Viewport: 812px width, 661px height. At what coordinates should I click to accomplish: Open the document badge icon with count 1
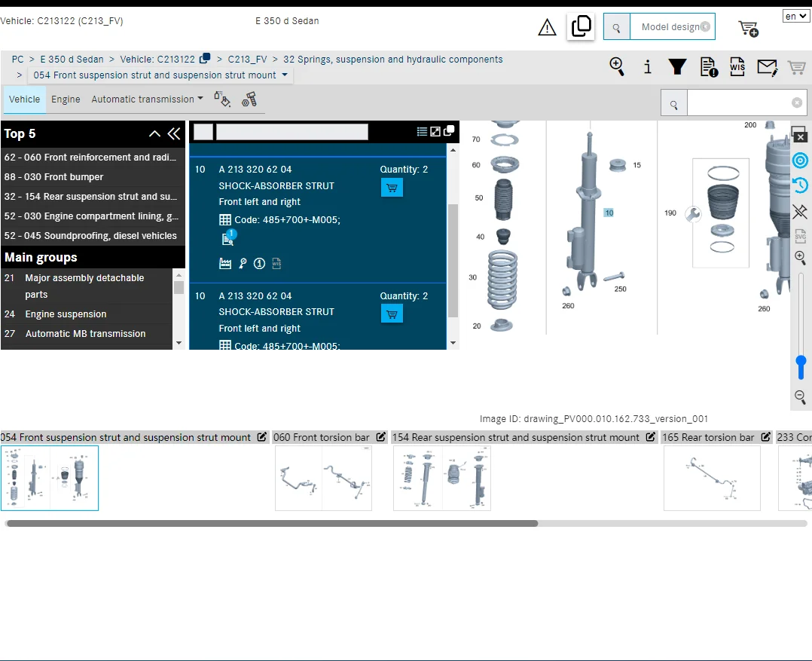coord(228,237)
